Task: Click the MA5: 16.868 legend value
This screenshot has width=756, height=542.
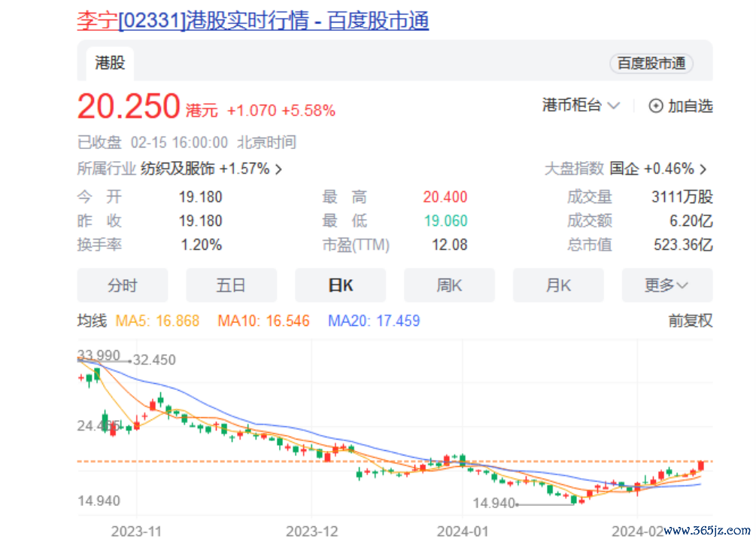Action: tap(157, 321)
